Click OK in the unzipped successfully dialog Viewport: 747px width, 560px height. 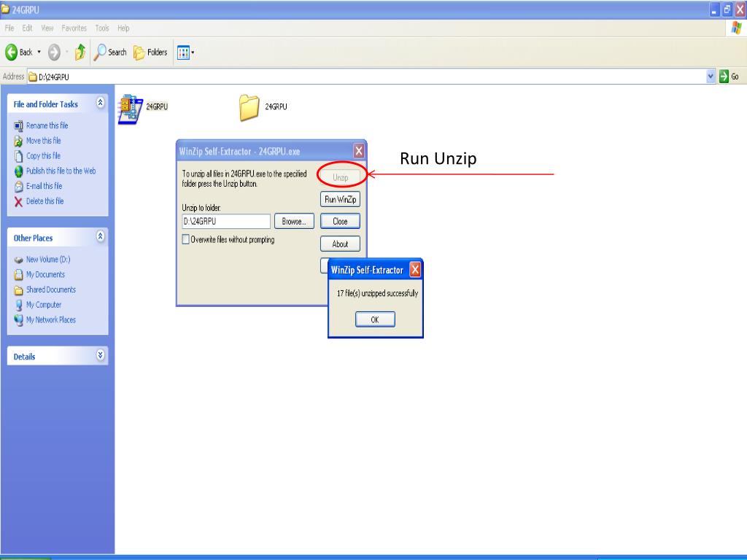click(x=375, y=319)
